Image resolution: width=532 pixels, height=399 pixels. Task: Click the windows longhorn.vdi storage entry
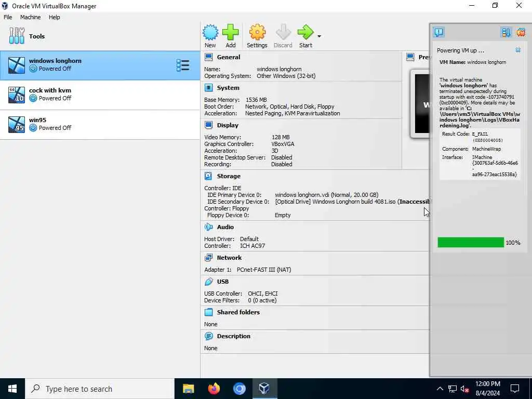coord(326,195)
